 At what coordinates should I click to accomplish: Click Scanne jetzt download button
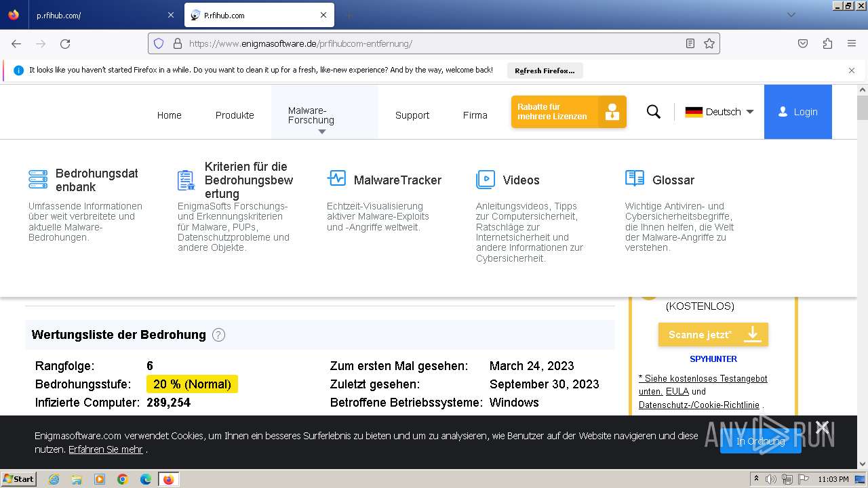tap(713, 334)
